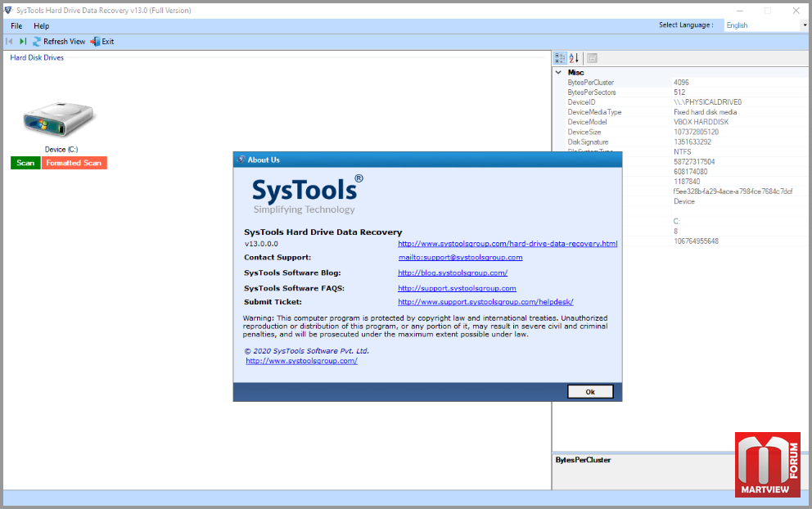Select the DeviceSize property row
Image resolution: width=812 pixels, height=509 pixels.
pos(681,132)
